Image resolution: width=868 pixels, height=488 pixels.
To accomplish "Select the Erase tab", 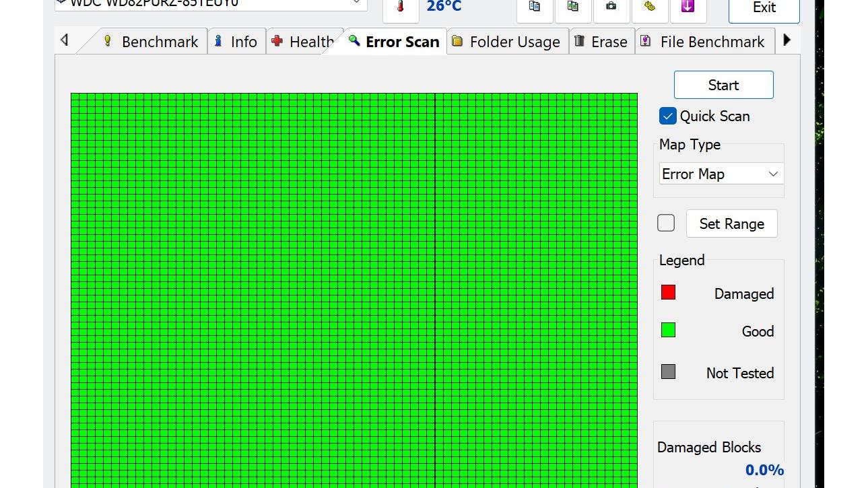I will coord(601,42).
